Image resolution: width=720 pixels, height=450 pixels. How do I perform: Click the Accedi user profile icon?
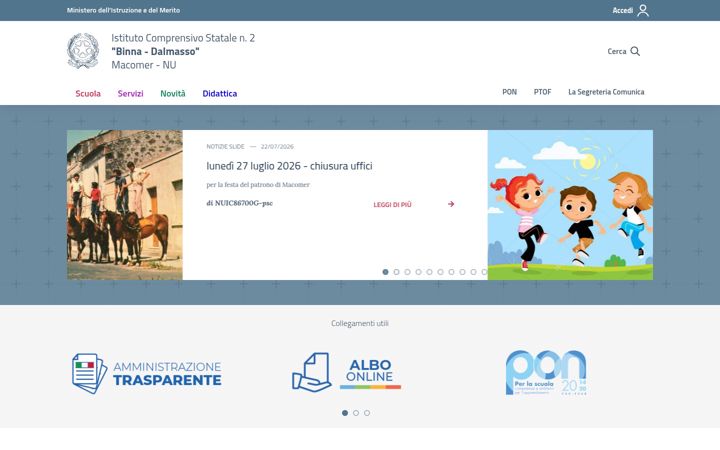[x=643, y=10]
